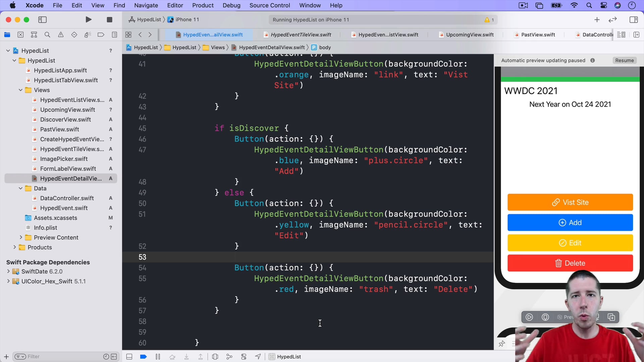Stop the running HypedList app
This screenshot has height=362, width=644.
coord(109,20)
